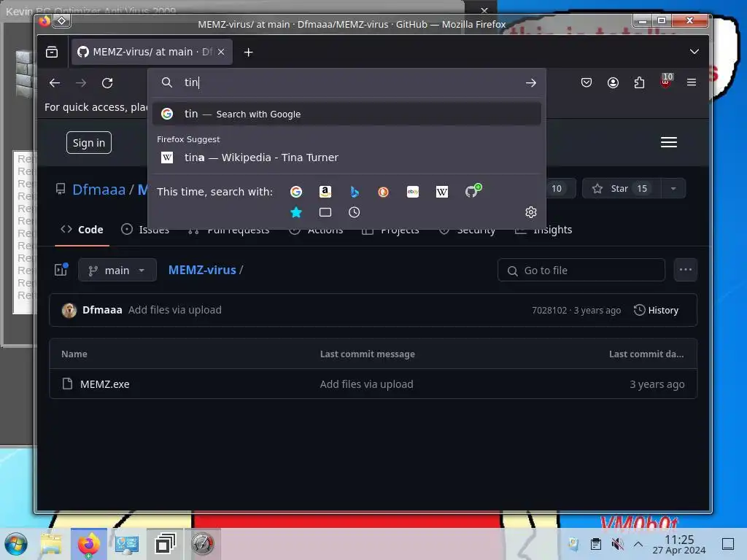
Task: Open the Save to Pocket icon
Action: point(587,83)
